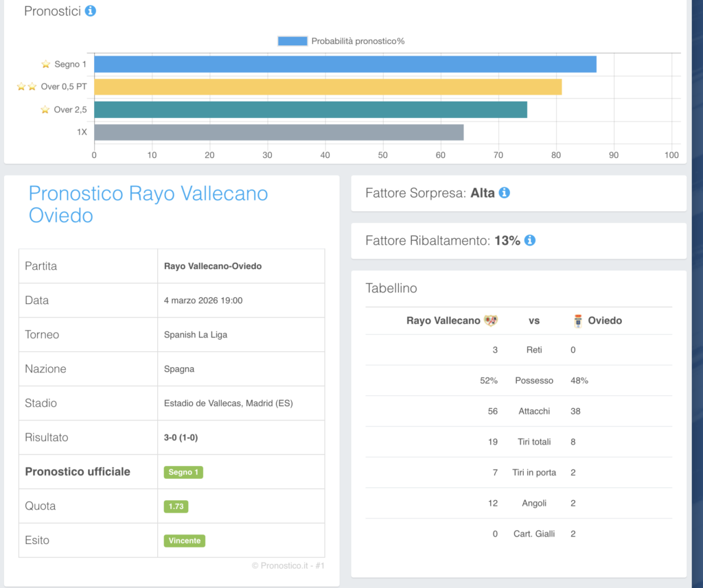Image resolution: width=703 pixels, height=588 pixels.
Task: Click the teal Over 2,5 chart bar
Action: pos(310,110)
